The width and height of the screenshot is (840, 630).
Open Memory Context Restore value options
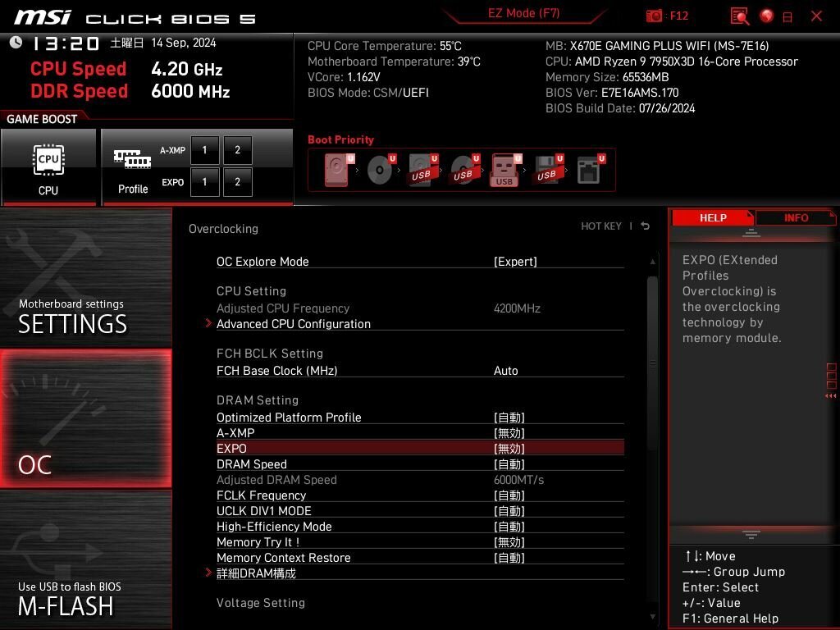point(509,558)
